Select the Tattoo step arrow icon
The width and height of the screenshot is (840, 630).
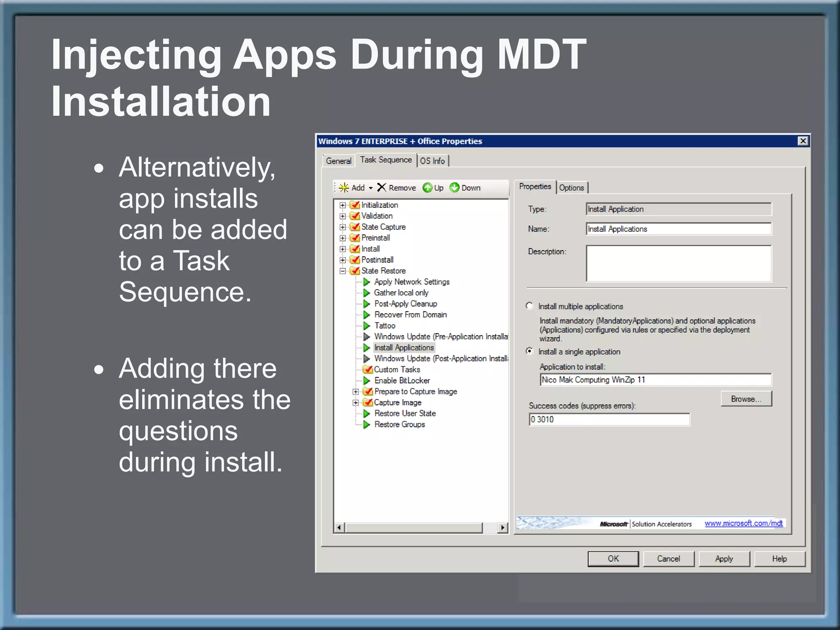pos(367,326)
